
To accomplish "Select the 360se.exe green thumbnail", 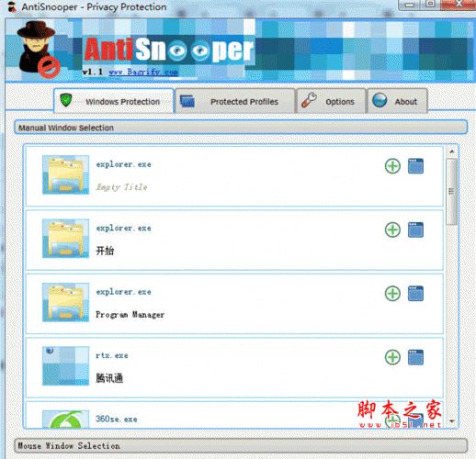I will 65,419.
